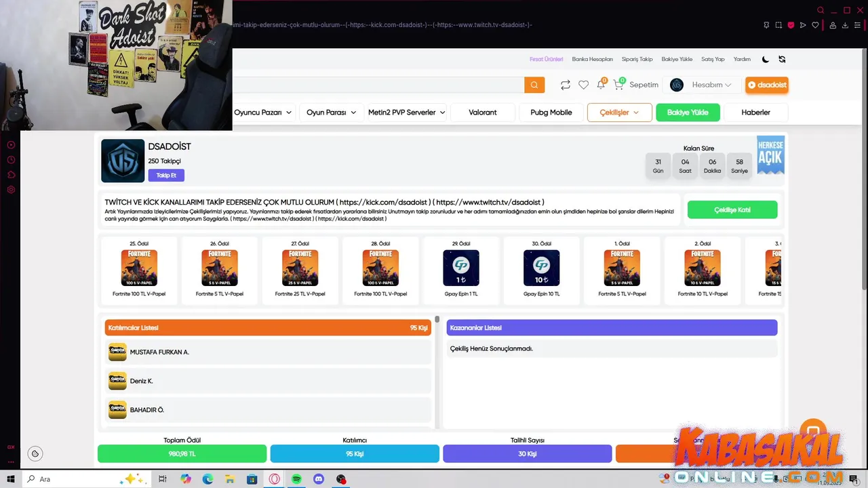Screen dimensions: 868x488
Task: Open Microsoft Edge from the taskbar
Action: click(208, 479)
